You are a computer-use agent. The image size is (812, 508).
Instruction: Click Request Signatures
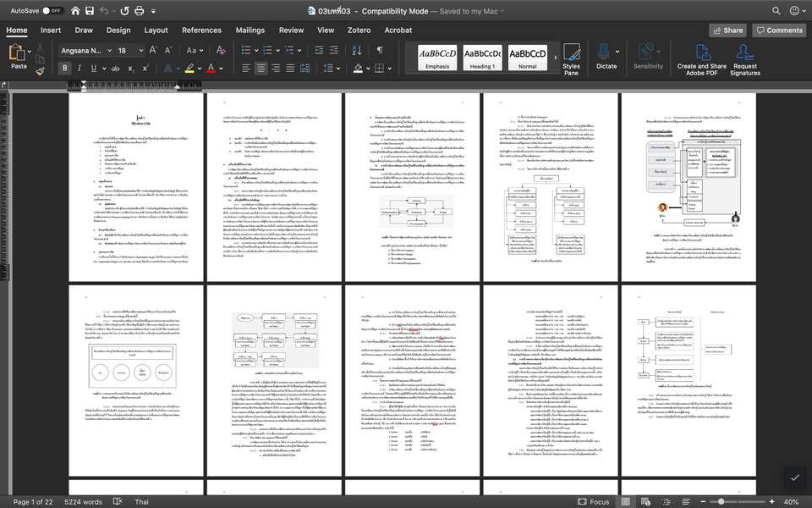coord(744,59)
